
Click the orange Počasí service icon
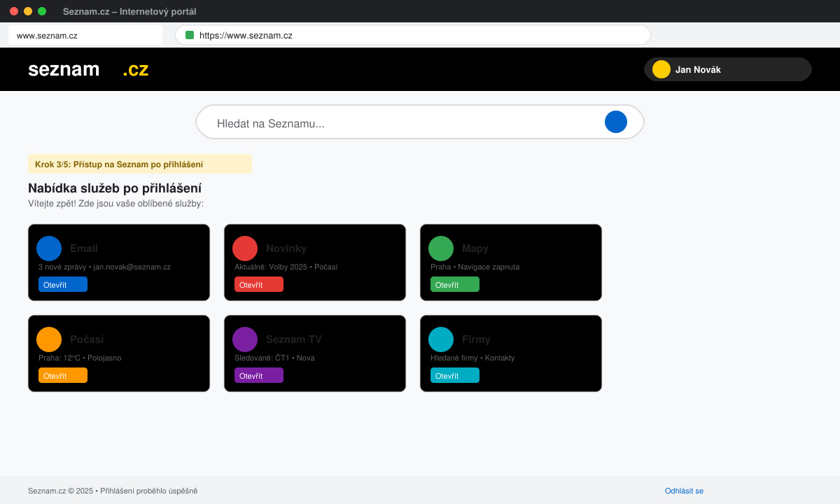point(49,339)
